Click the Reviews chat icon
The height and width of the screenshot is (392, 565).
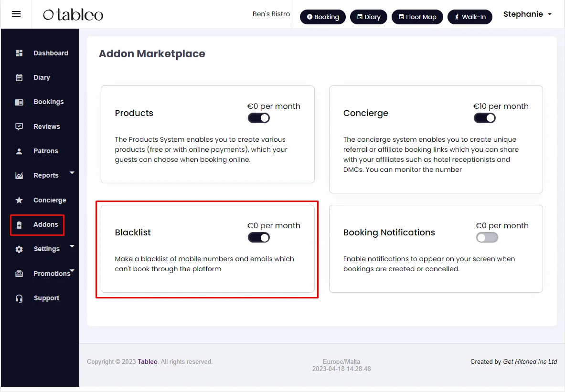(x=19, y=127)
